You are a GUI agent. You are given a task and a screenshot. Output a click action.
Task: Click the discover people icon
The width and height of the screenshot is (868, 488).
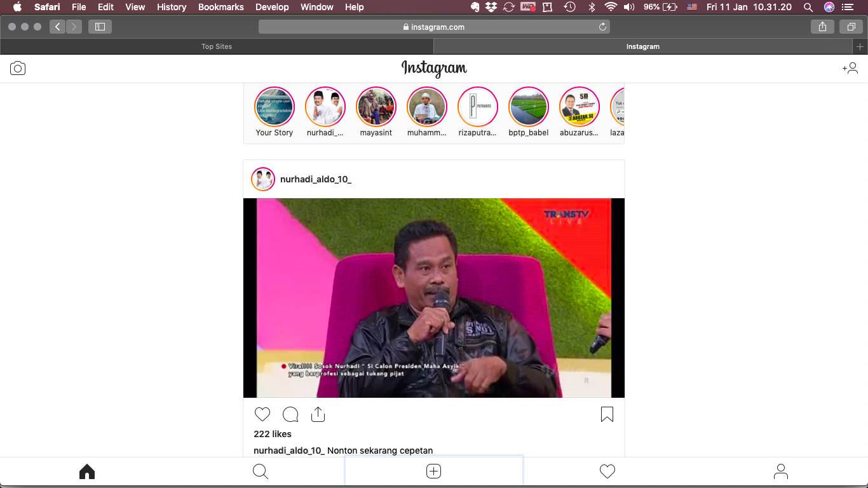[x=850, y=69]
